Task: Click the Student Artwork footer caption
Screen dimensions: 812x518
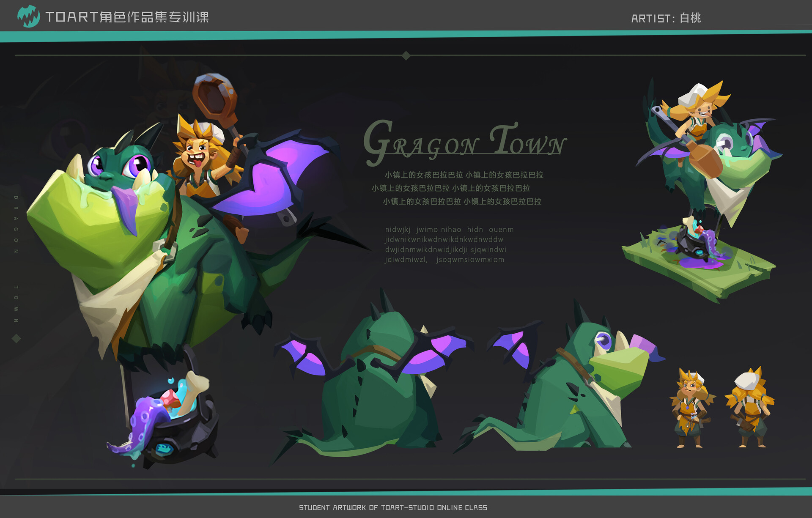Action: point(393,507)
